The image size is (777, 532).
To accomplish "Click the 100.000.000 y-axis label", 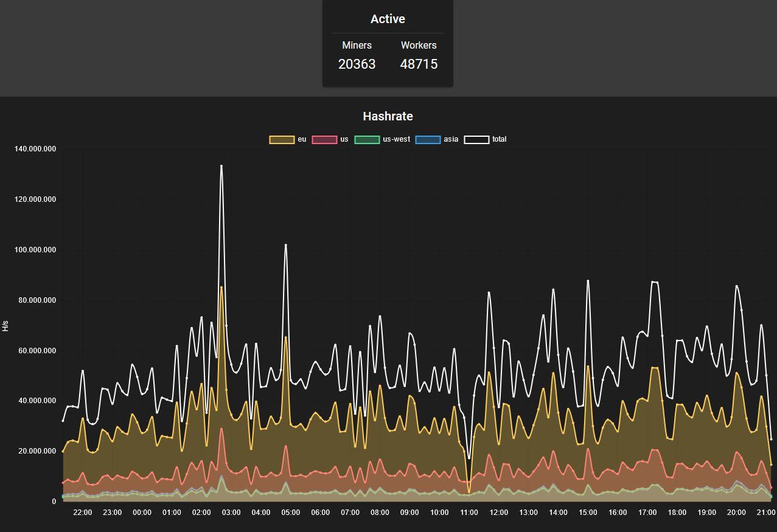I will pos(35,250).
